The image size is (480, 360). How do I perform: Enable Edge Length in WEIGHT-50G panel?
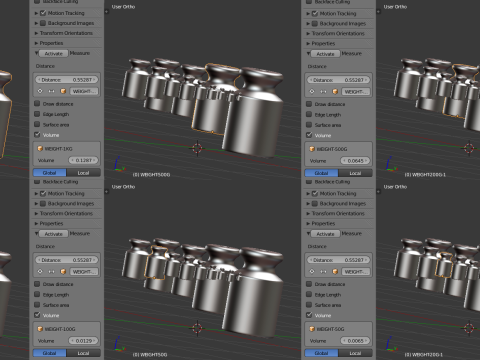(309, 294)
